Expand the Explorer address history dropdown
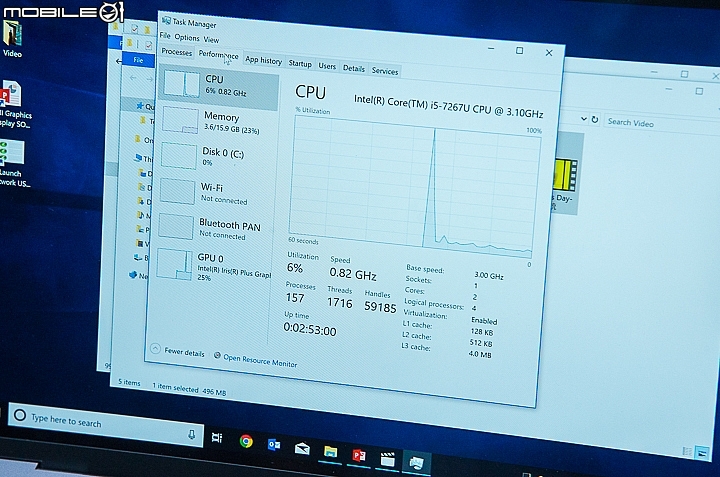This screenshot has width=720, height=477. [584, 118]
